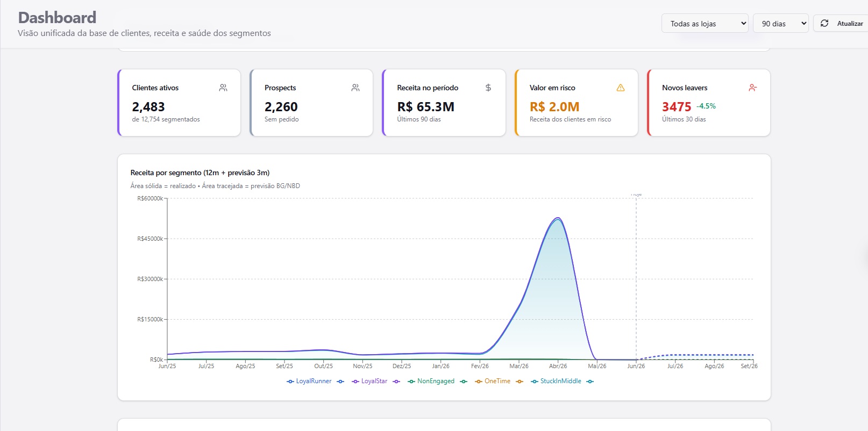Click the Jan/26 x-axis label
This screenshot has height=431, width=868.
coord(440,366)
